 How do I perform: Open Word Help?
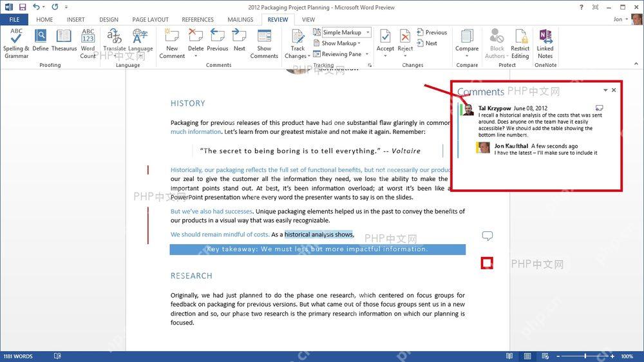pyautogui.click(x=581, y=7)
